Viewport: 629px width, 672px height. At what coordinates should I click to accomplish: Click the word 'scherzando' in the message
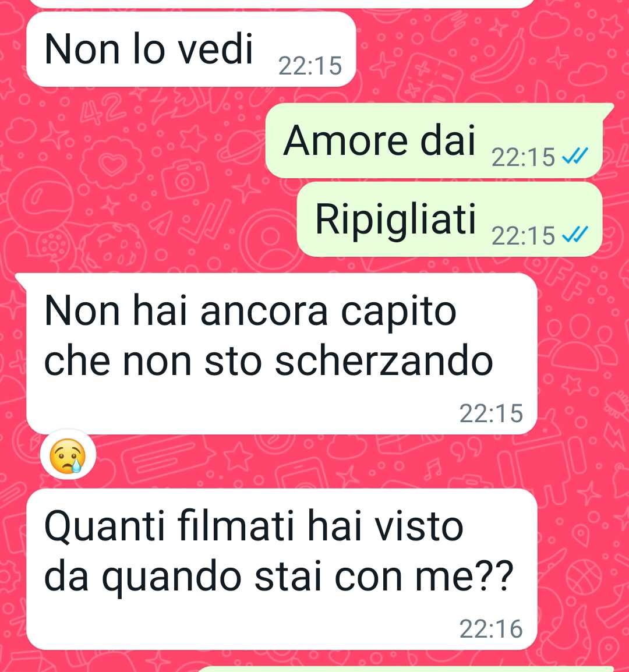[x=384, y=361]
